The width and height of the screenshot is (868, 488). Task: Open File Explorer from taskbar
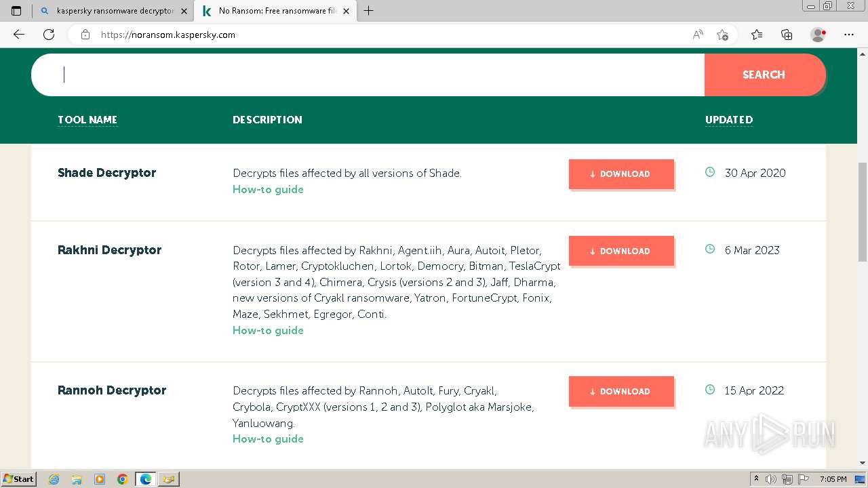77,479
